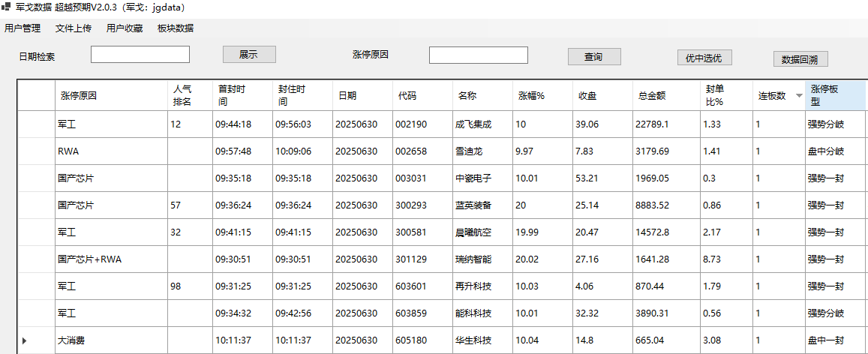Viewport: 868px width, 354px height.
Task: Open the 用户管理 menu
Action: (23, 28)
